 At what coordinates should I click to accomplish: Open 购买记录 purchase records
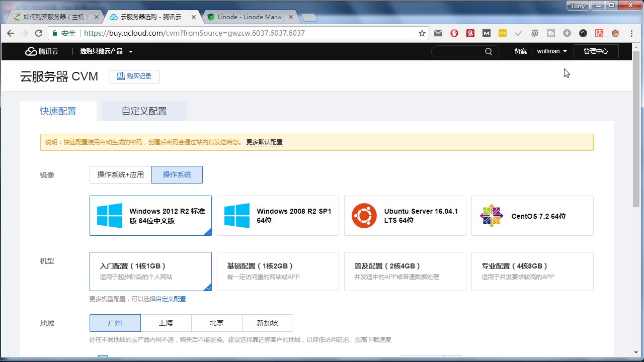point(134,76)
